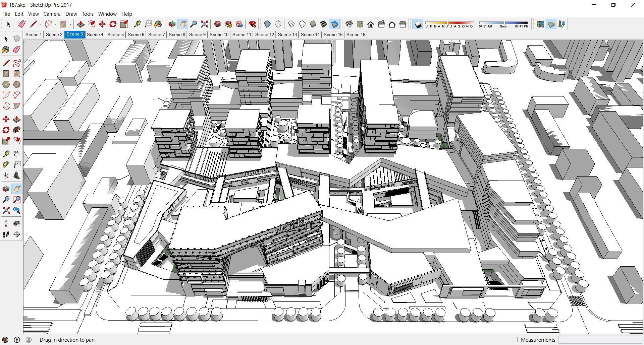Activate the Zoom Window tool

[x=17, y=200]
